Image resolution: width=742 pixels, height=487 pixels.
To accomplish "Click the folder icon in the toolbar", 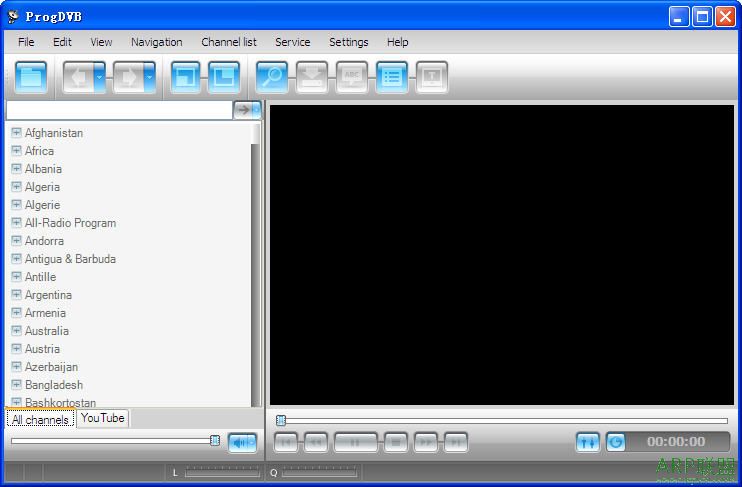I will tap(32, 77).
